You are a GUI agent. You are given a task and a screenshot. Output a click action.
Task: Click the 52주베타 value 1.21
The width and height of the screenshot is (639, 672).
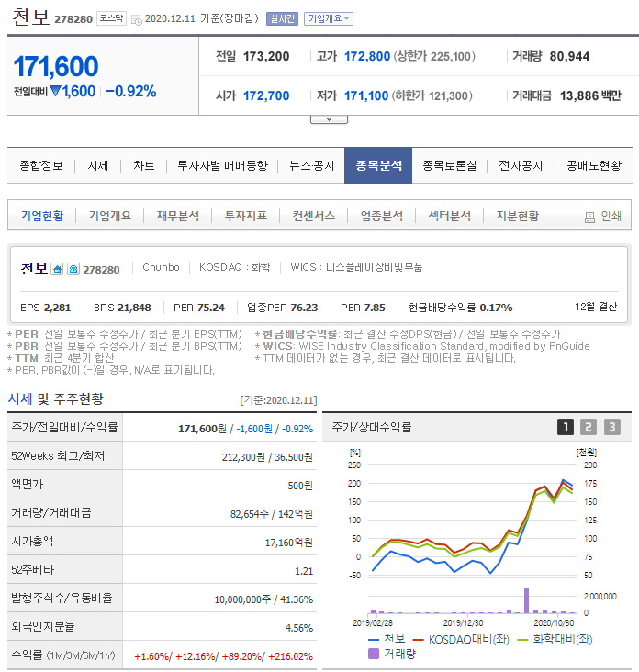point(304,571)
